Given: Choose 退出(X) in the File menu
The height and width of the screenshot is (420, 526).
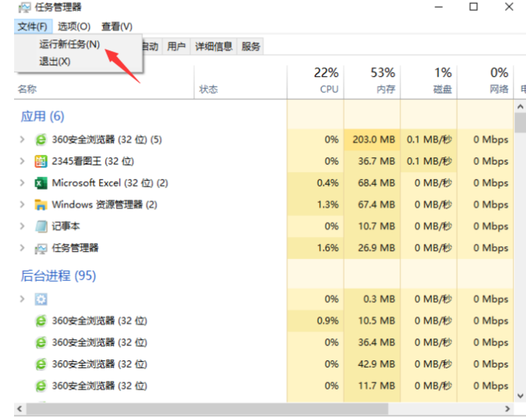Looking at the screenshot, I should (55, 61).
